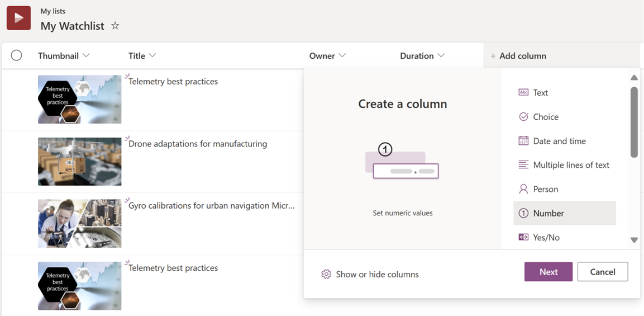Image resolution: width=644 pixels, height=316 pixels.
Task: Select Number column type
Action: [565, 213]
